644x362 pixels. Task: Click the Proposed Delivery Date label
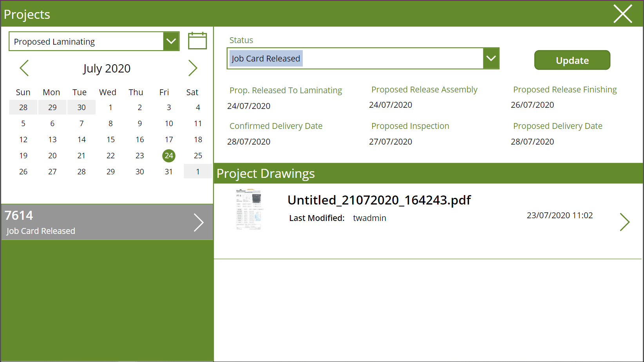click(x=558, y=126)
